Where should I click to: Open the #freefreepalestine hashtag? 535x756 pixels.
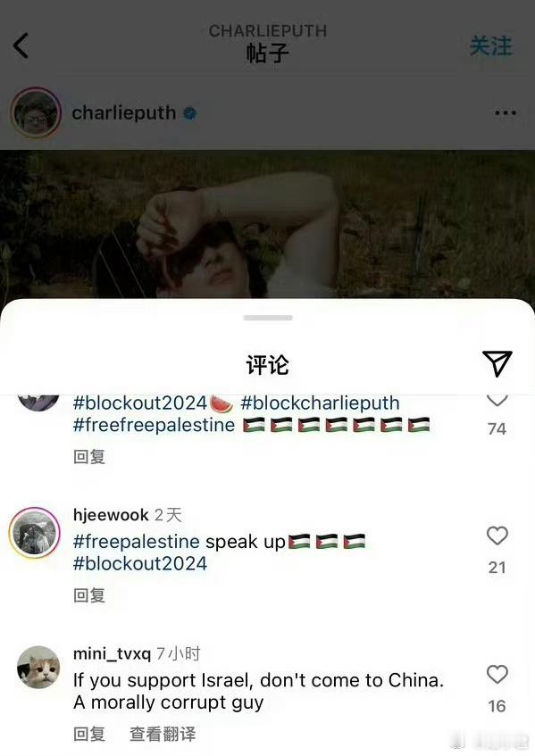coord(154,425)
